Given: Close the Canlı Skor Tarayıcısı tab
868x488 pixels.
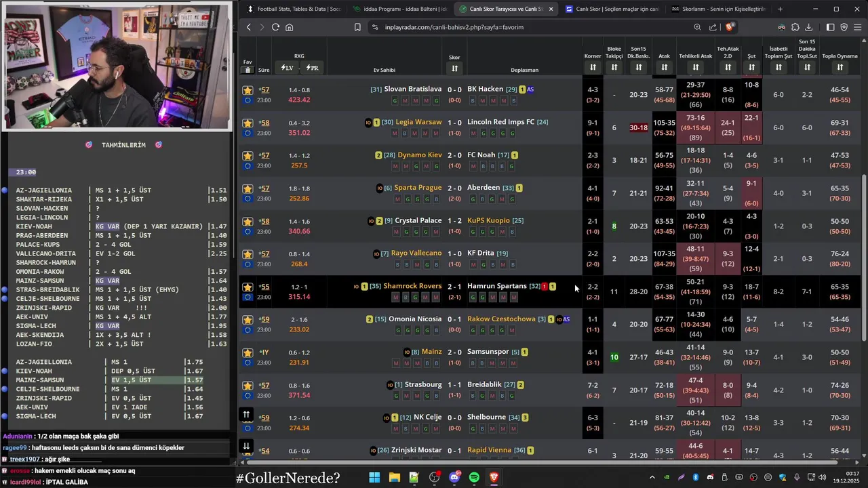Looking at the screenshot, I should point(551,9).
